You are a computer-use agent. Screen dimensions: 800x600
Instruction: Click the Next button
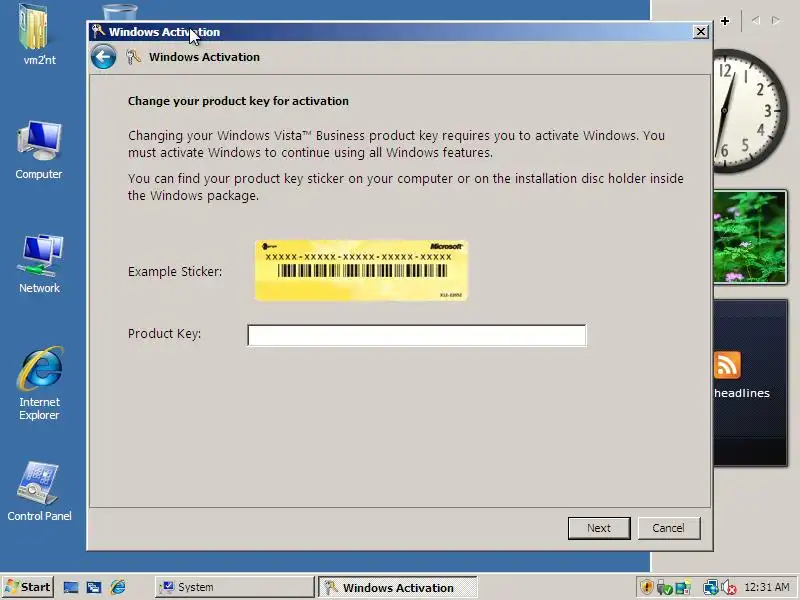click(x=599, y=528)
